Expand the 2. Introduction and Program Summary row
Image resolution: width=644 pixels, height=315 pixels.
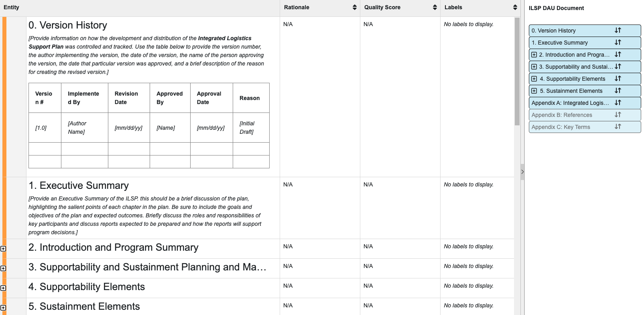(x=3, y=248)
